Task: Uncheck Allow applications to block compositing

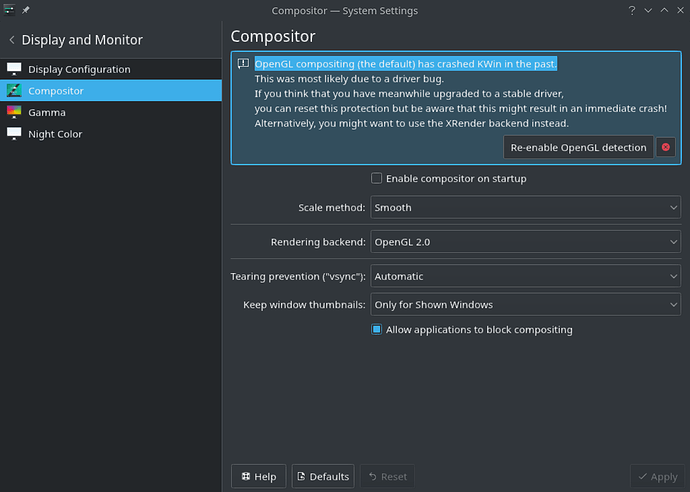Action: point(376,329)
